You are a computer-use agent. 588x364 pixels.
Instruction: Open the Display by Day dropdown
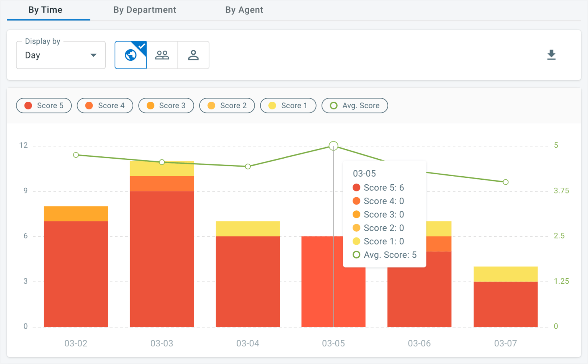(x=60, y=55)
